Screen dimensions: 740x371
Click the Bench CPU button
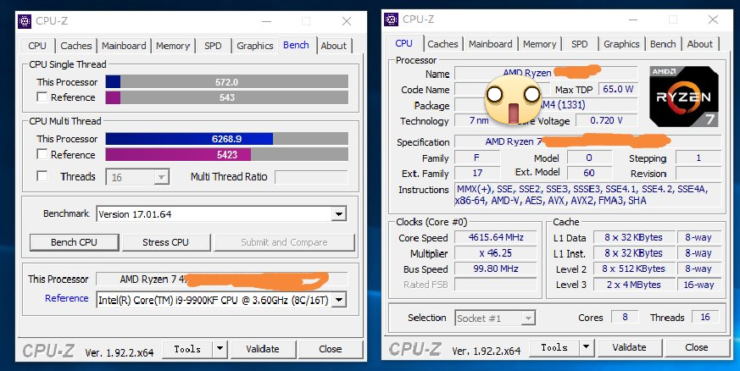(x=74, y=242)
